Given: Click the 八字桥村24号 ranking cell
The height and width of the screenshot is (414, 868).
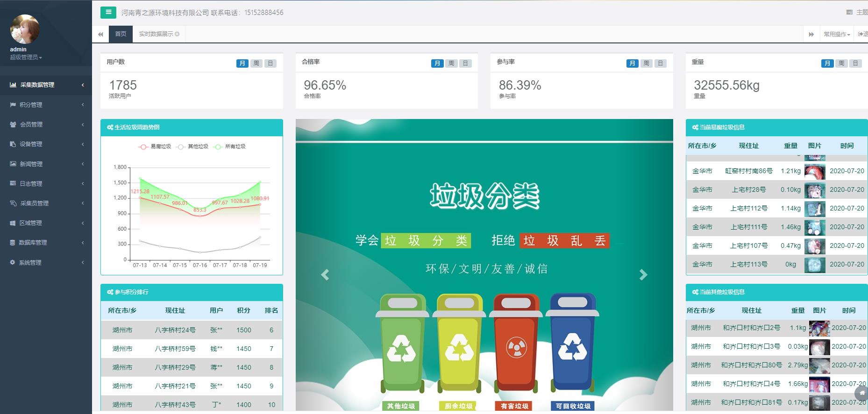Looking at the screenshot, I should (x=175, y=330).
